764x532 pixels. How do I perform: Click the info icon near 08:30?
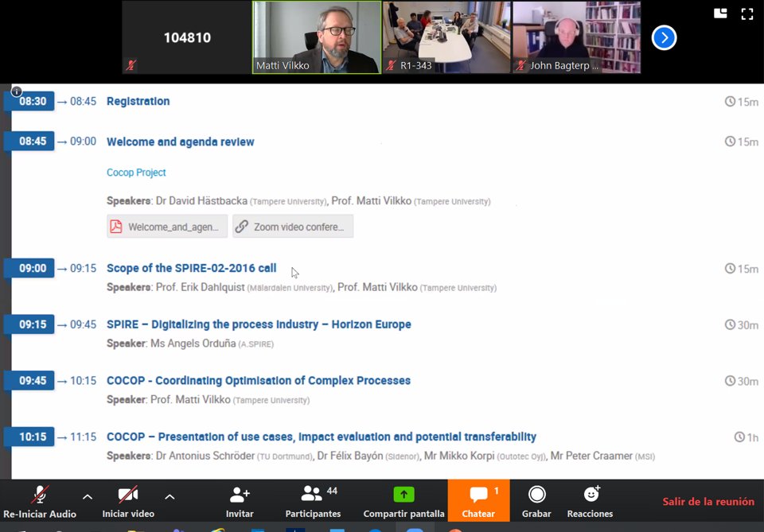pos(16,91)
